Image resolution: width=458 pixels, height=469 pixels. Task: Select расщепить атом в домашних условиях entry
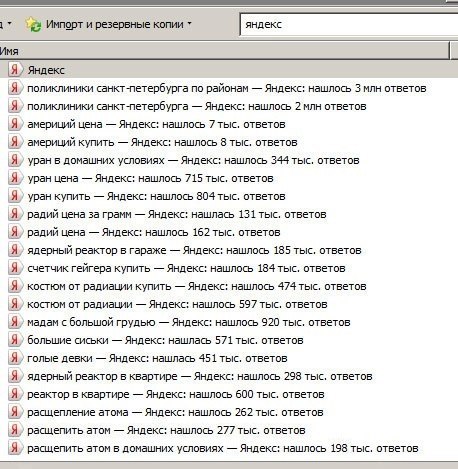coord(223,448)
